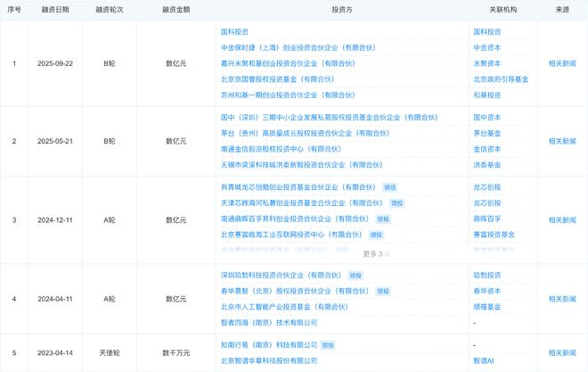Open investor 共青城龙芯创勤创业投资基金合伙企业
This screenshot has height=372, width=588.
pyautogui.click(x=298, y=187)
